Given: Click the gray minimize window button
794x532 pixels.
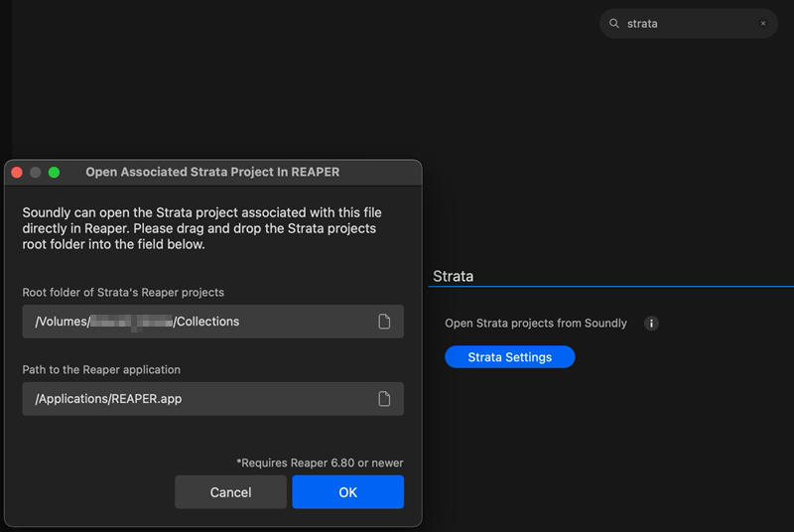Looking at the screenshot, I should [36, 172].
